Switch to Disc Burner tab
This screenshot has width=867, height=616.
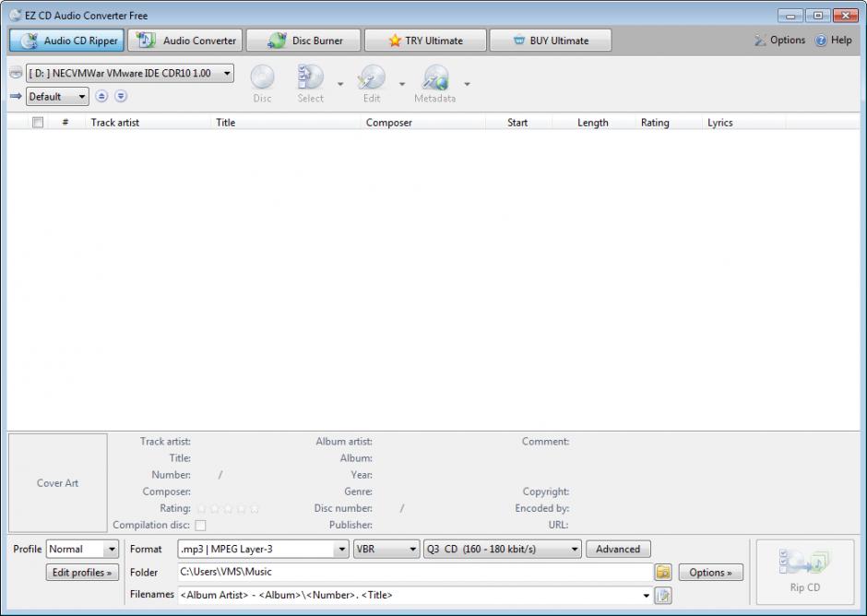coord(303,41)
